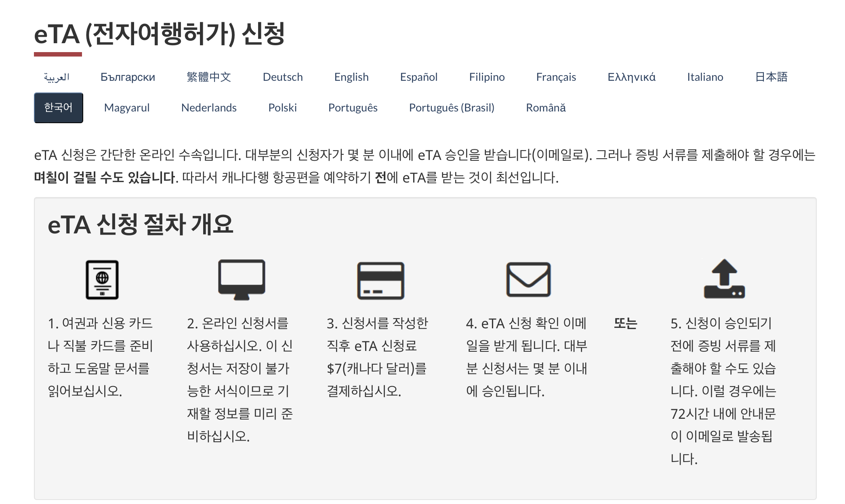The image size is (845, 504).
Task: Choose the Português (Brasil) tab
Action: [x=452, y=108]
